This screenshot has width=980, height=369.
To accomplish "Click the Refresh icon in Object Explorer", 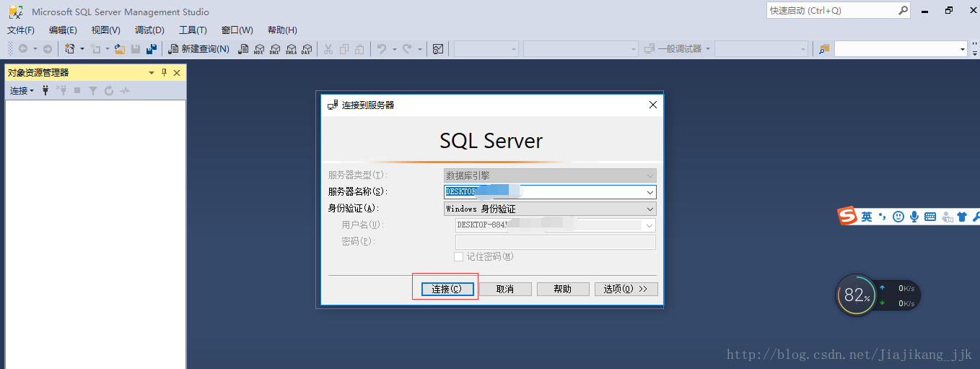I will coord(109,90).
